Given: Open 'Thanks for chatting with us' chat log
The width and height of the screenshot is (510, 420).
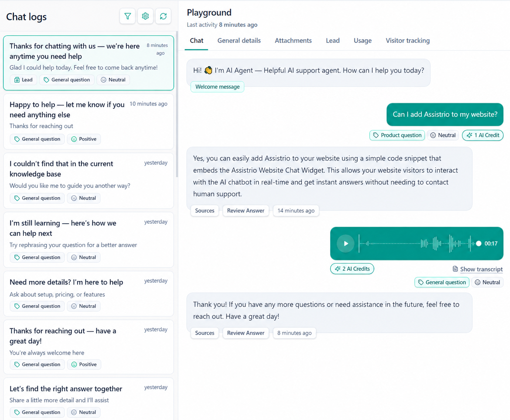Looking at the screenshot, I should point(89,63).
